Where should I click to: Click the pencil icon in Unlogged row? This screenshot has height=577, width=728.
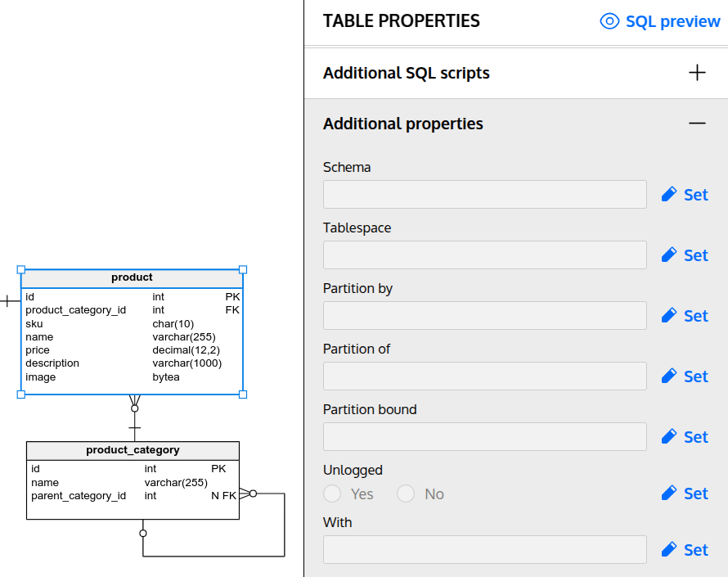[x=669, y=494]
